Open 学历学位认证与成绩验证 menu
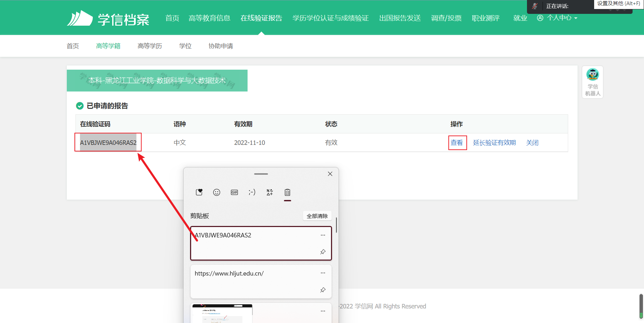The height and width of the screenshot is (323, 644). point(331,18)
